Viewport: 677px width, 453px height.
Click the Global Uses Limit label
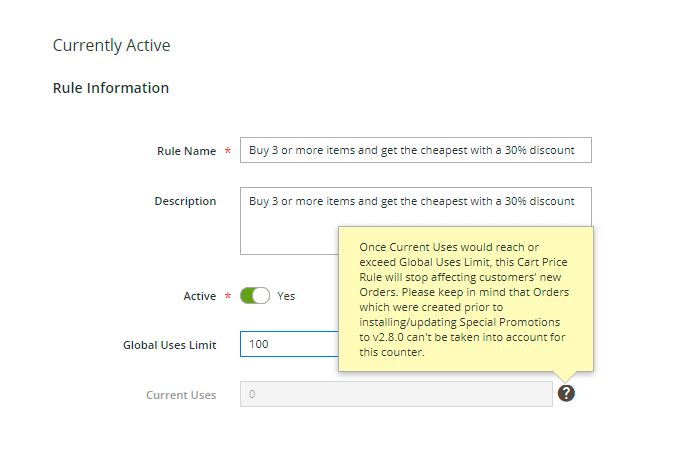(169, 345)
